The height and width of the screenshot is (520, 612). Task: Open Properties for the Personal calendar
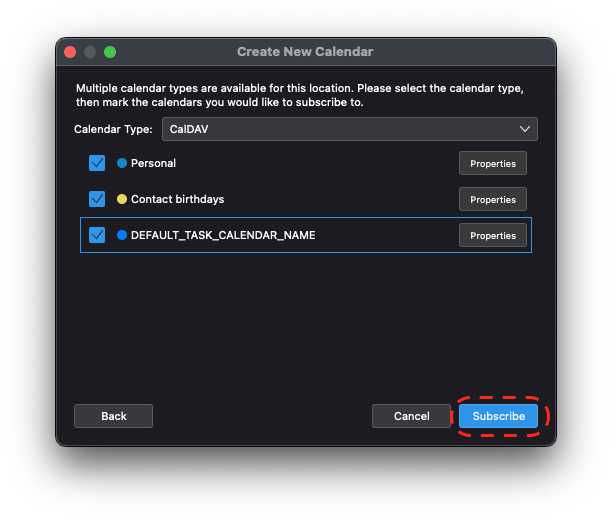[492, 163]
